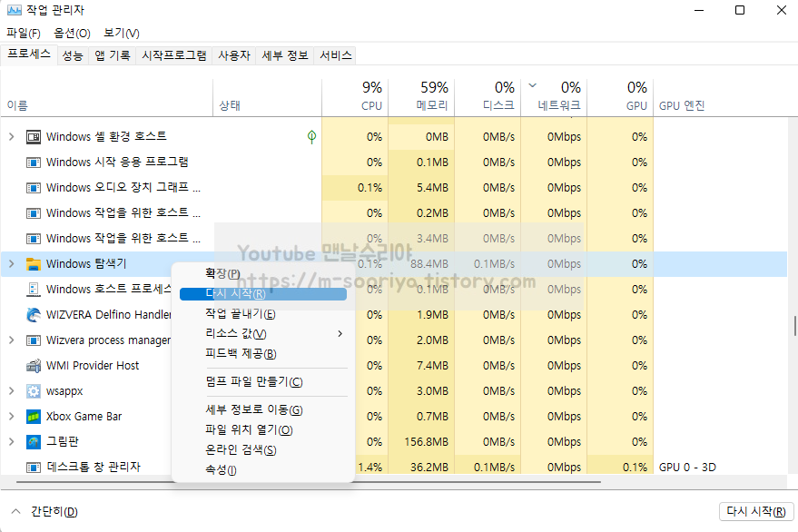This screenshot has width=798, height=532.
Task: Select the Windows 작업을 위한 호스트 0.2MB row
Action: 394,212
